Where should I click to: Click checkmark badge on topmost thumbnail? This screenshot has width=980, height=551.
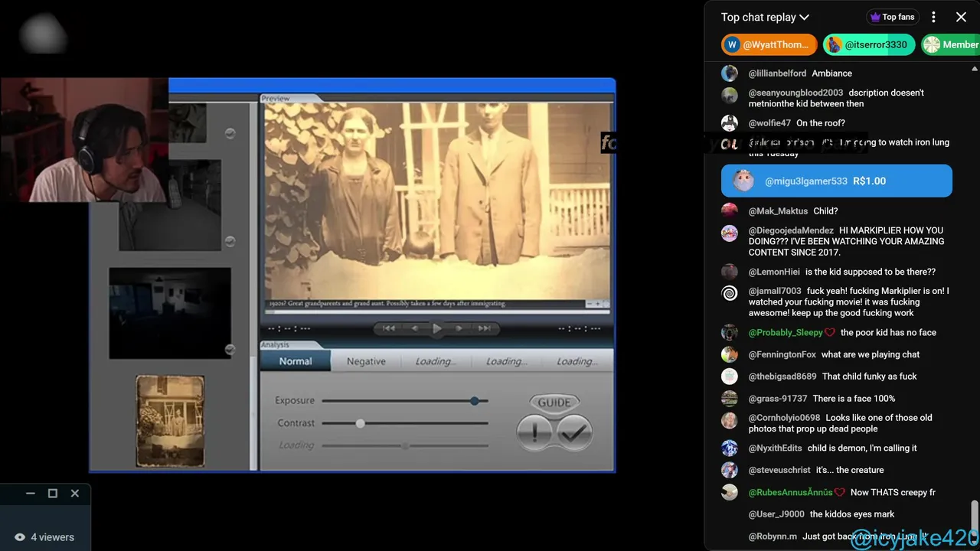(x=230, y=133)
